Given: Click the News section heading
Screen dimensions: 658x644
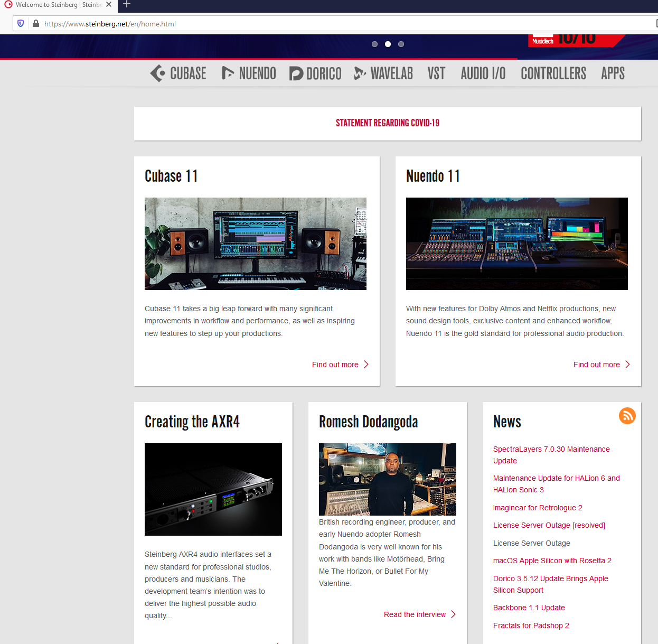Looking at the screenshot, I should (507, 422).
